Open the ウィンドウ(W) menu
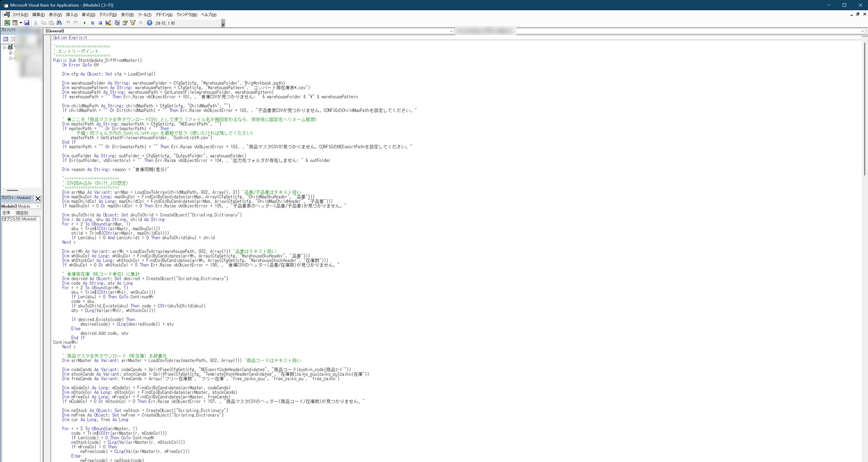This screenshot has height=462, width=868. tap(187, 15)
